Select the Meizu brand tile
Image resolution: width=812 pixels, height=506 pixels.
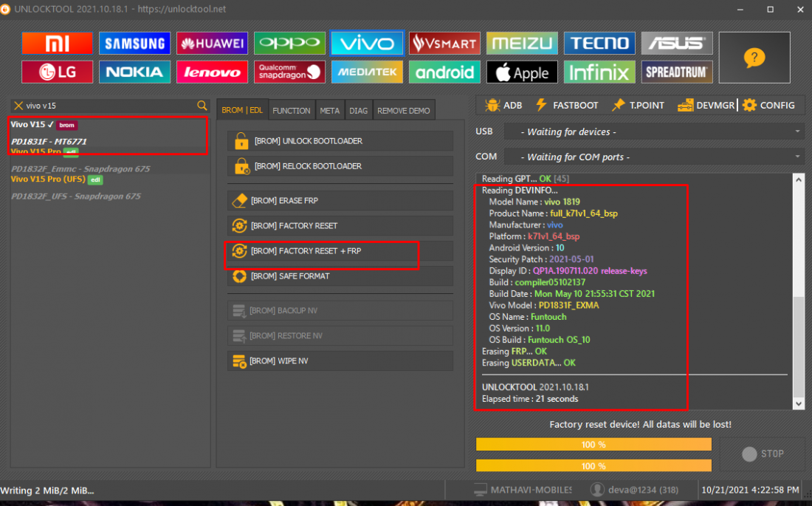(522, 44)
